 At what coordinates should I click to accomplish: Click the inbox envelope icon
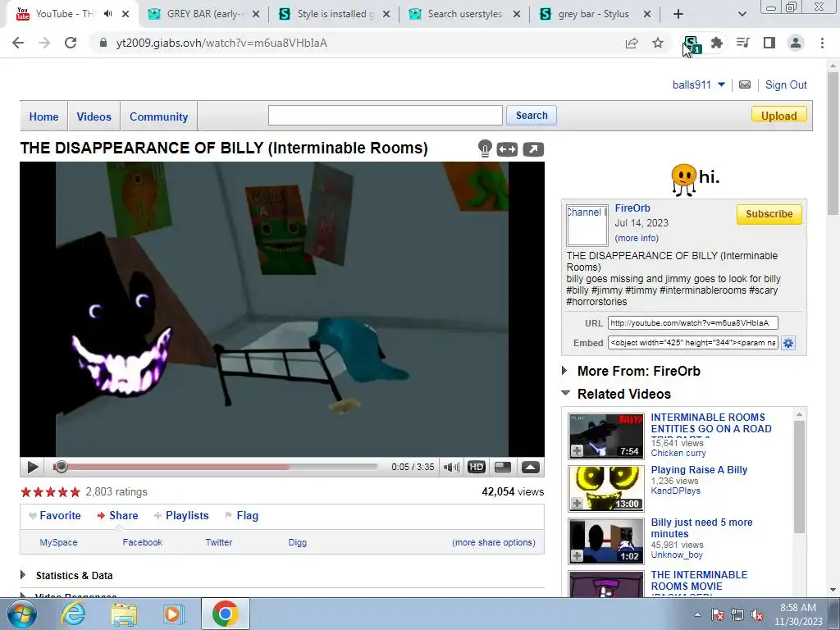(745, 84)
